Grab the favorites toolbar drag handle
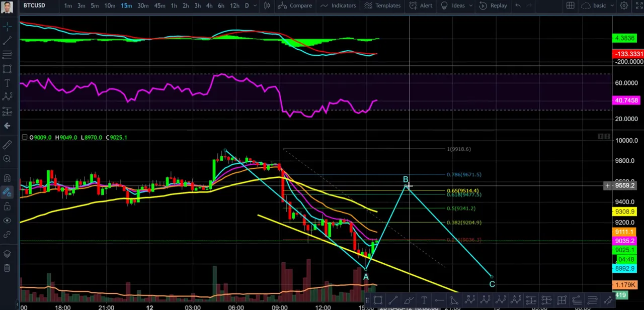 [x=367, y=300]
